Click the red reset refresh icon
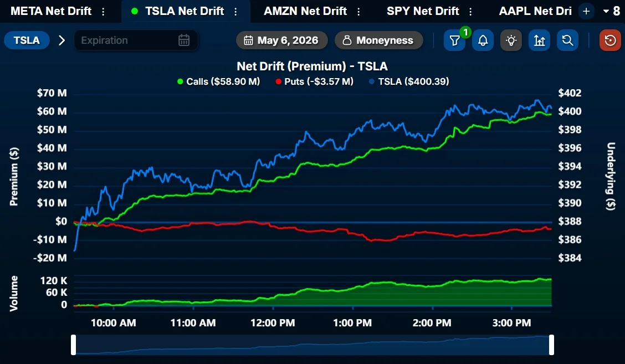The height and width of the screenshot is (364, 625). [610, 40]
